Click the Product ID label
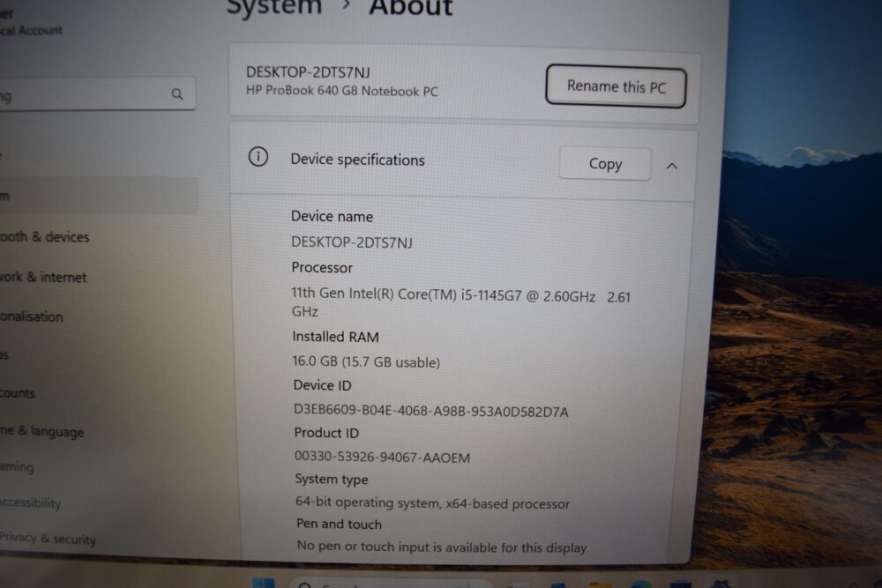 click(x=326, y=433)
